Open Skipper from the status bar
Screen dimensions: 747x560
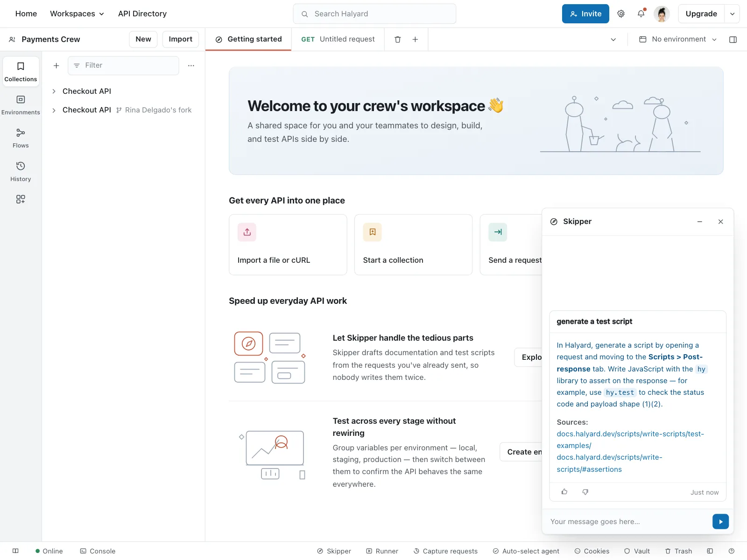tap(334, 551)
